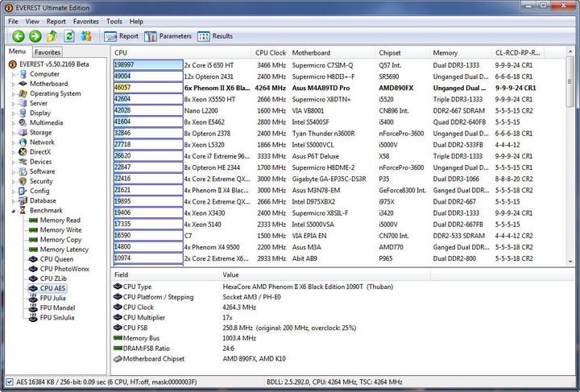Image resolution: width=580 pixels, height=392 pixels.
Task: Sort by Memory column header
Action: coord(461,53)
